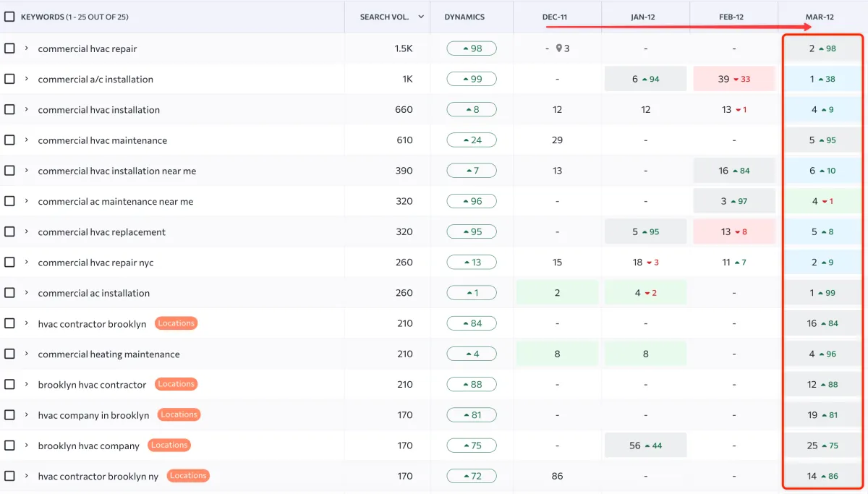Click JAN-12 rank 6 cell for a/c installation
The width and height of the screenshot is (868, 494).
pos(645,79)
